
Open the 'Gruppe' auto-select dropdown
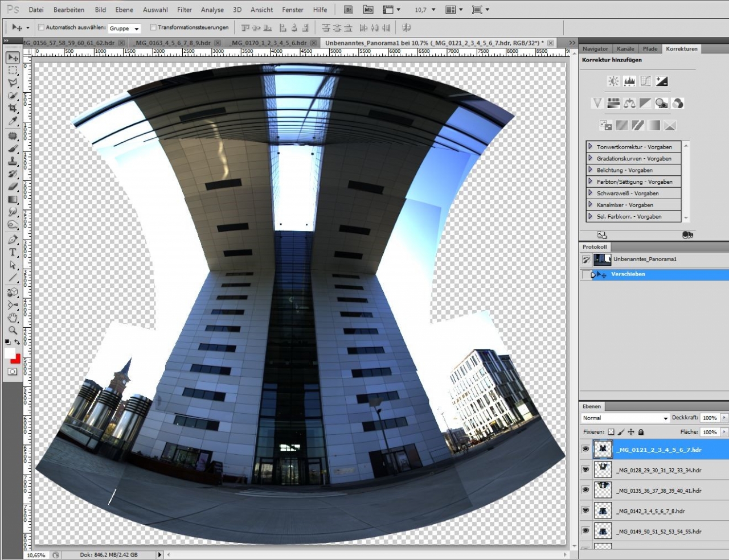click(125, 28)
